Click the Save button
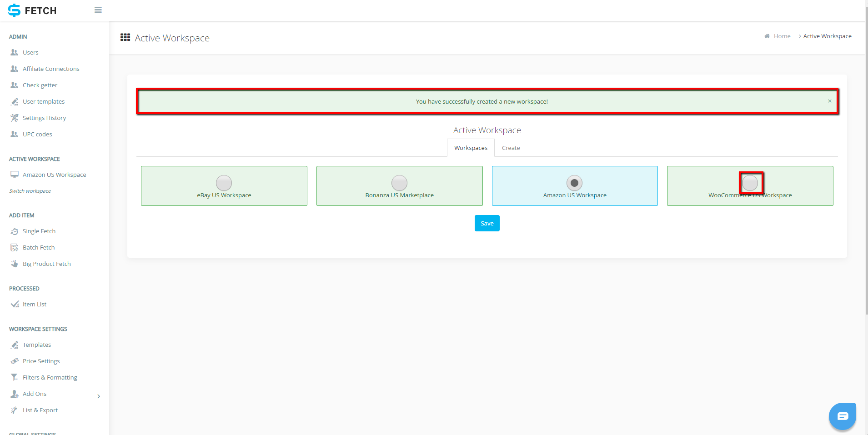868x435 pixels. [487, 223]
